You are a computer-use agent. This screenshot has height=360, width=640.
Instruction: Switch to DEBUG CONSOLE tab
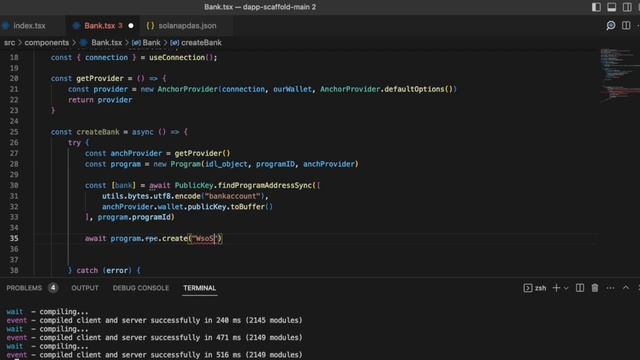point(141,288)
